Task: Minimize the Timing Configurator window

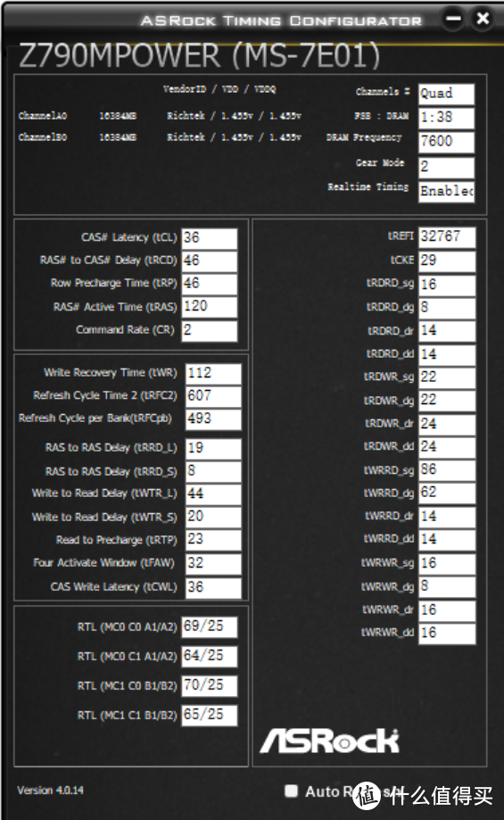Action: coord(453,19)
